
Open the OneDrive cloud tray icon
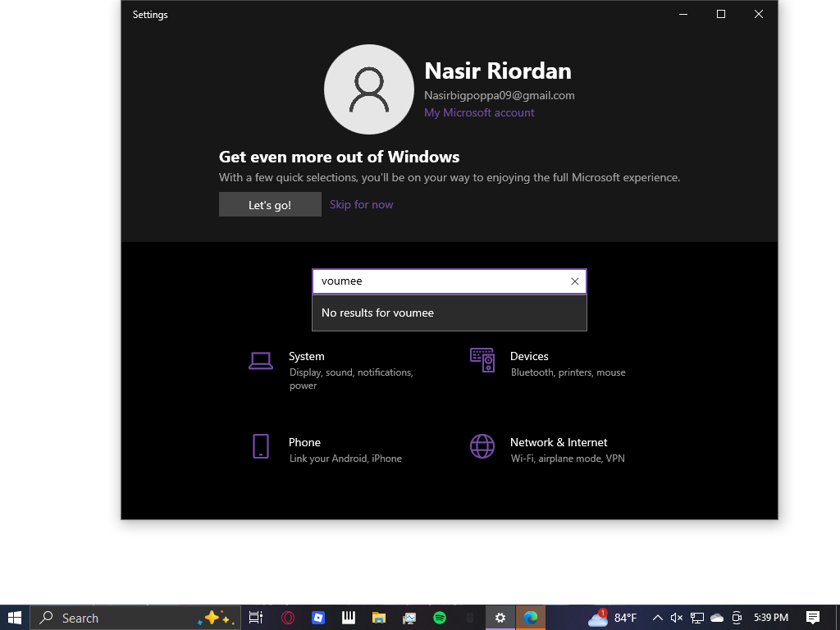(x=717, y=618)
